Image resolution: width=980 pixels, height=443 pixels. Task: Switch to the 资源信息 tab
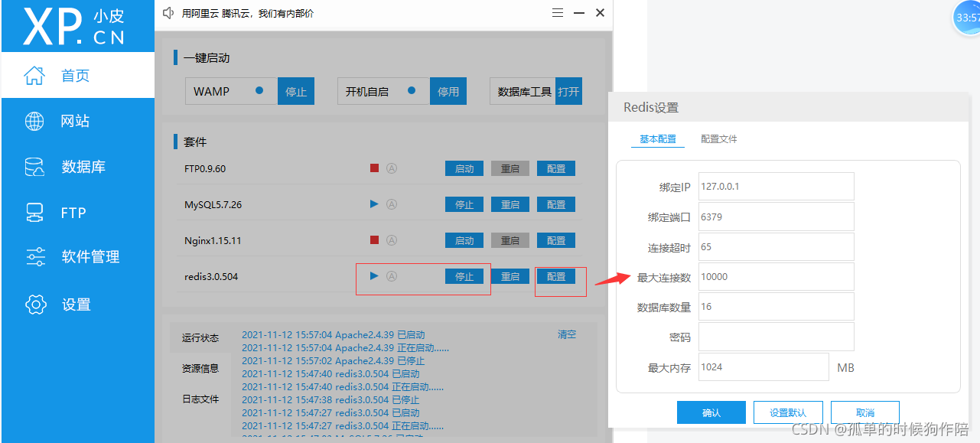[200, 368]
